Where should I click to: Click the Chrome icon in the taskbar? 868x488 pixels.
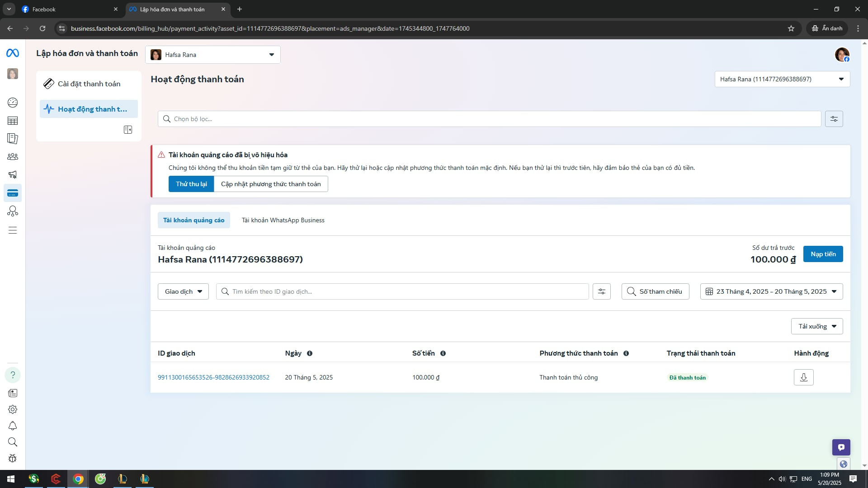click(x=78, y=479)
